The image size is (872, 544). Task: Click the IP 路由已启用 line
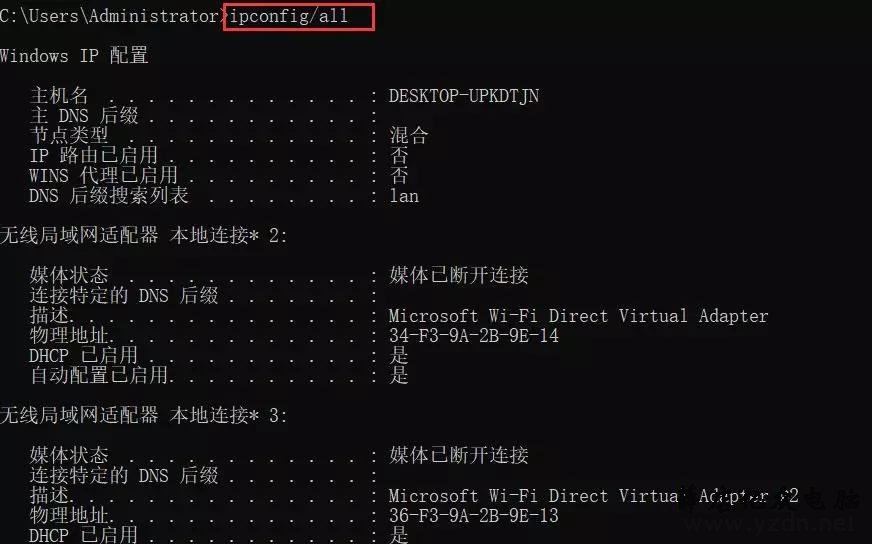pyautogui.click(x=219, y=156)
